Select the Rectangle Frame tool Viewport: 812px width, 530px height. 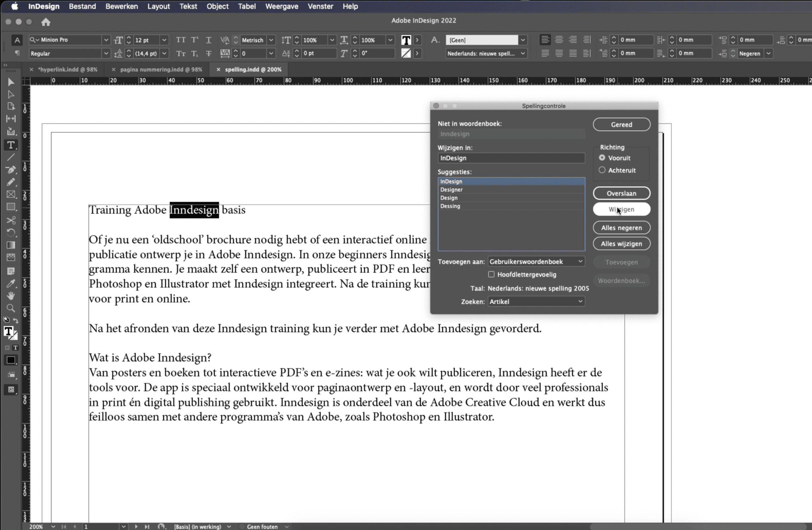pyautogui.click(x=11, y=194)
